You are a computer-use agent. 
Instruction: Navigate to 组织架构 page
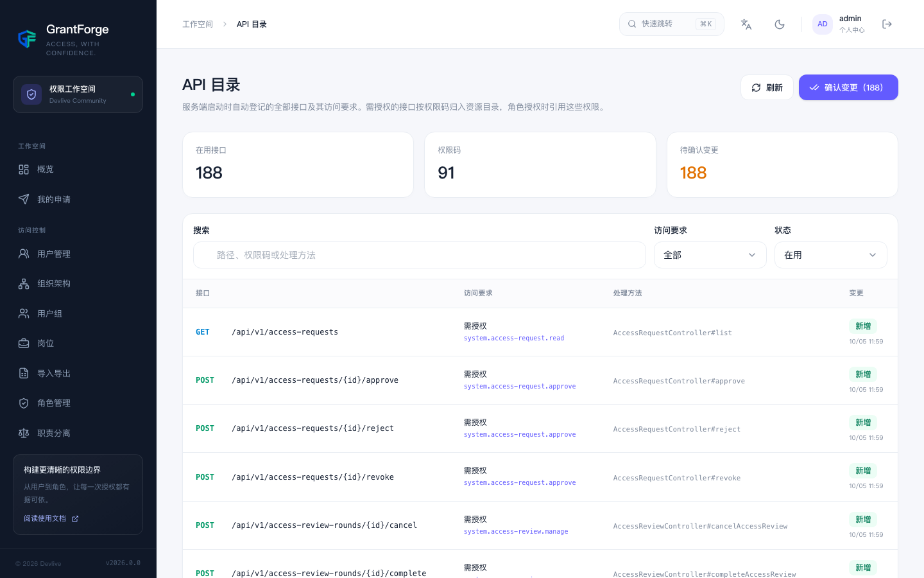click(78, 283)
